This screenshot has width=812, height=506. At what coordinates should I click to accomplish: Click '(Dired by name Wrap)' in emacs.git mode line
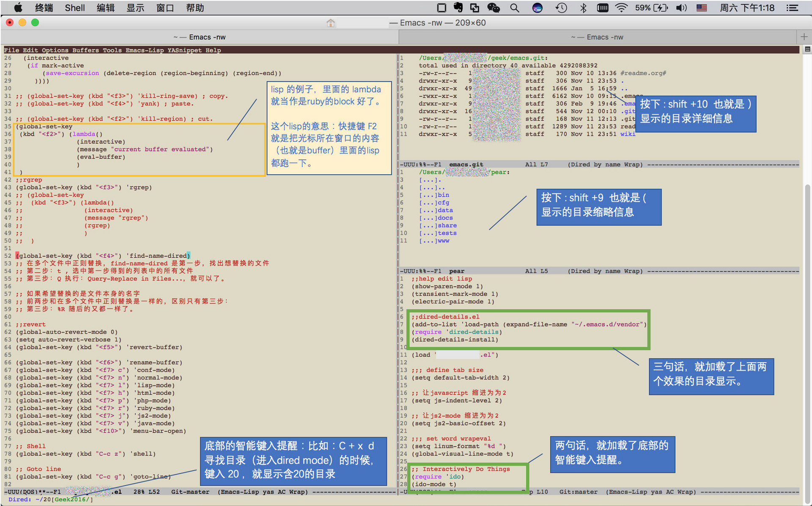tap(605, 165)
